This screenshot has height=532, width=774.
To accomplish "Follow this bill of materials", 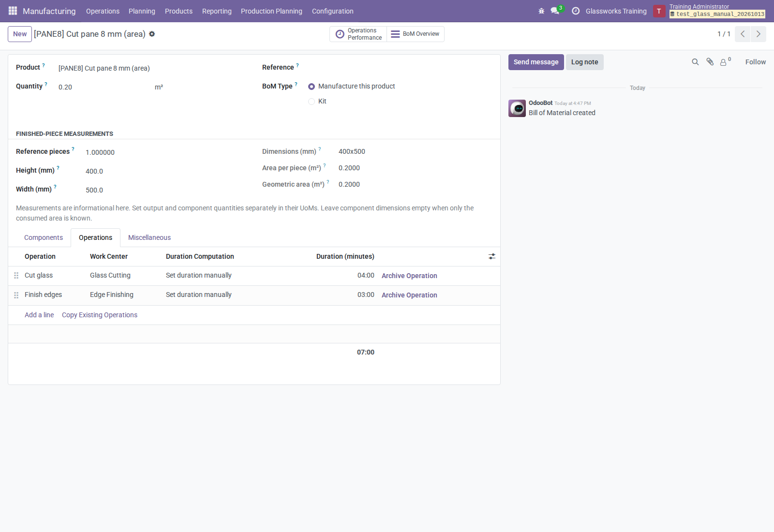I will 756,62.
